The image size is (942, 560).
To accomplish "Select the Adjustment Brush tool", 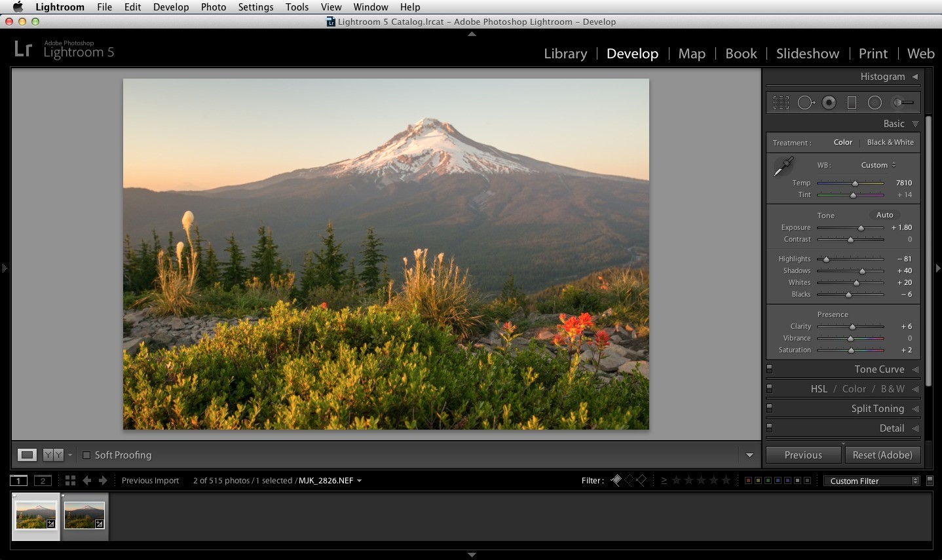I will click(903, 103).
